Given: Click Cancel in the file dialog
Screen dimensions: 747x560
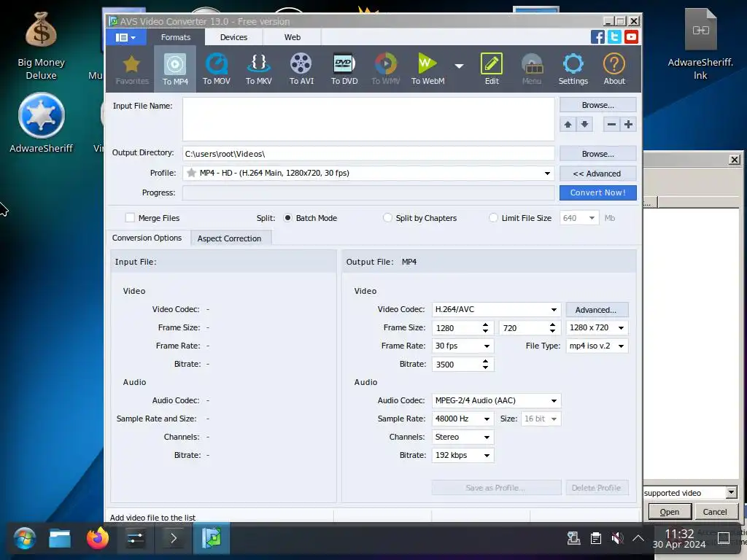Looking at the screenshot, I should point(715,512).
